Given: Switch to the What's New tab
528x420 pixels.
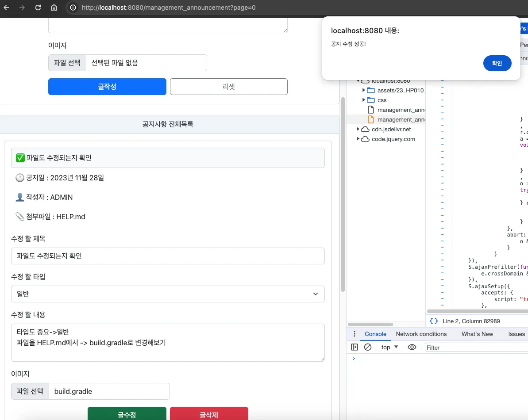Looking at the screenshot, I should (x=477, y=334).
